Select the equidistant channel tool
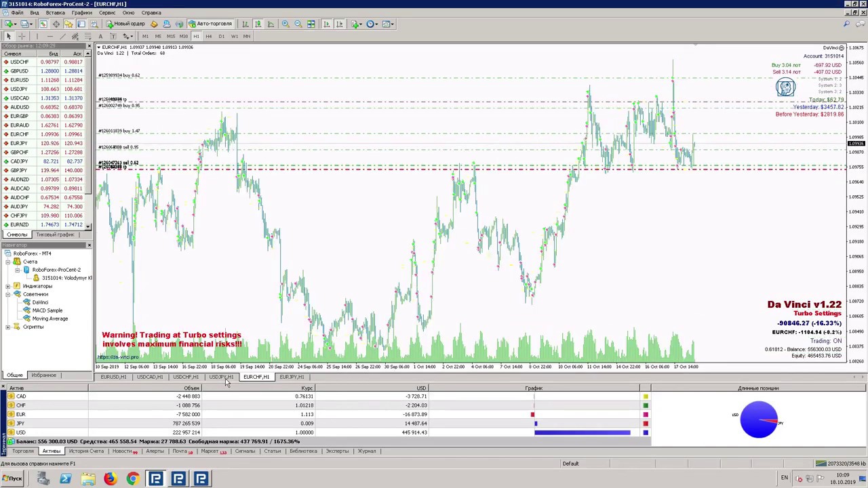This screenshot has width=868, height=488. (x=75, y=36)
